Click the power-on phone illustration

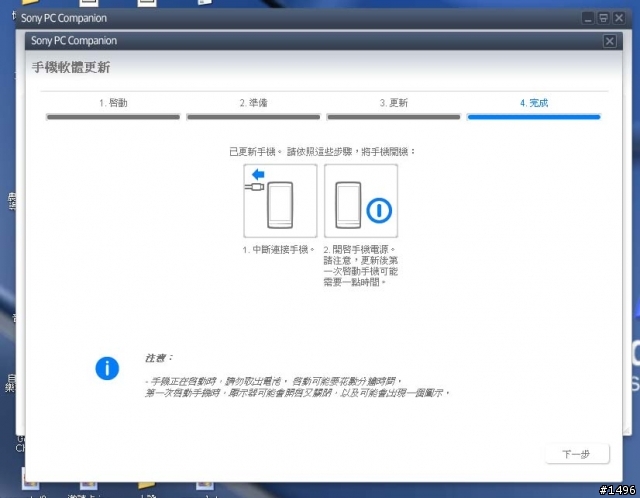(361, 201)
